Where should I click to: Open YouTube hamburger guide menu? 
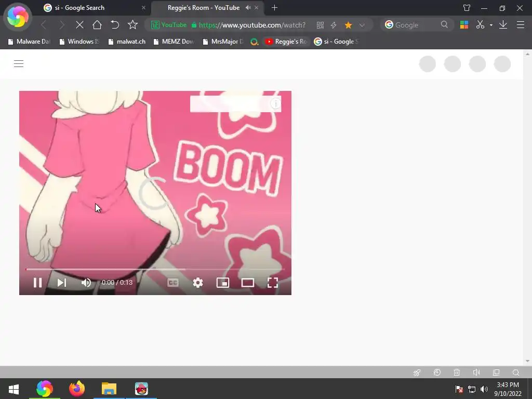19,63
